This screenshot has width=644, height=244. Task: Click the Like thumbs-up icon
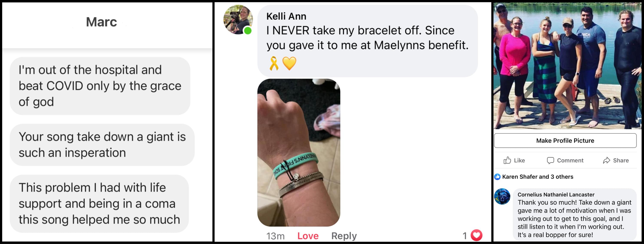[507, 160]
